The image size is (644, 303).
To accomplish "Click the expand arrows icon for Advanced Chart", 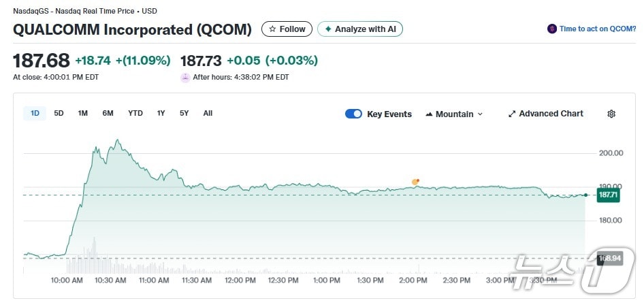I will click(512, 114).
